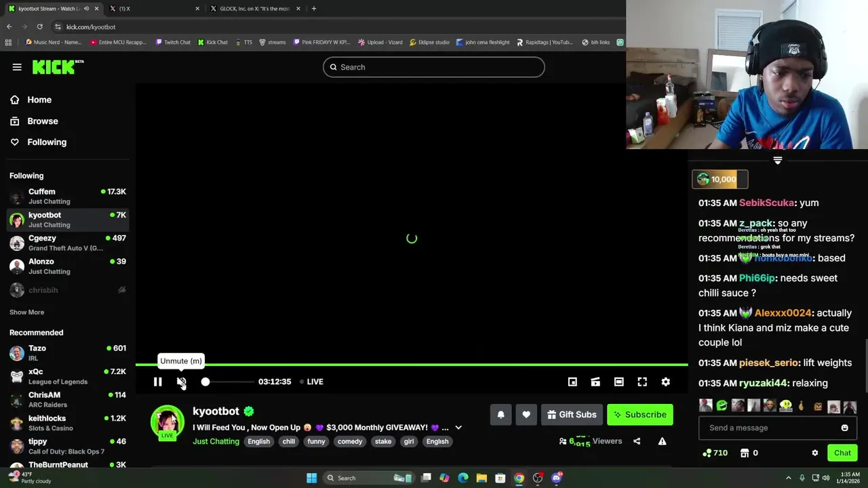868x488 pixels.
Task: Click the 10,000 points reward badge
Action: [719, 179]
